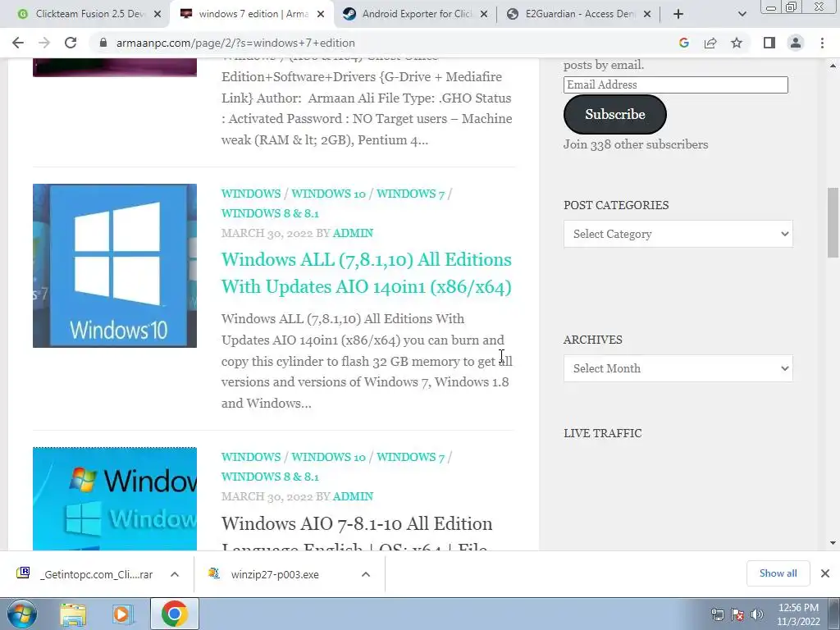Open downloaded _Getintopc.com rar file
Screen dimensions: 840x630
[x=85, y=574]
